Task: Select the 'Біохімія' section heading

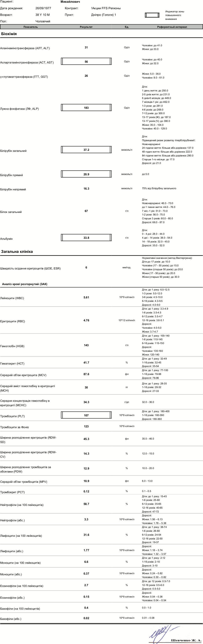Action: [x=9, y=34]
